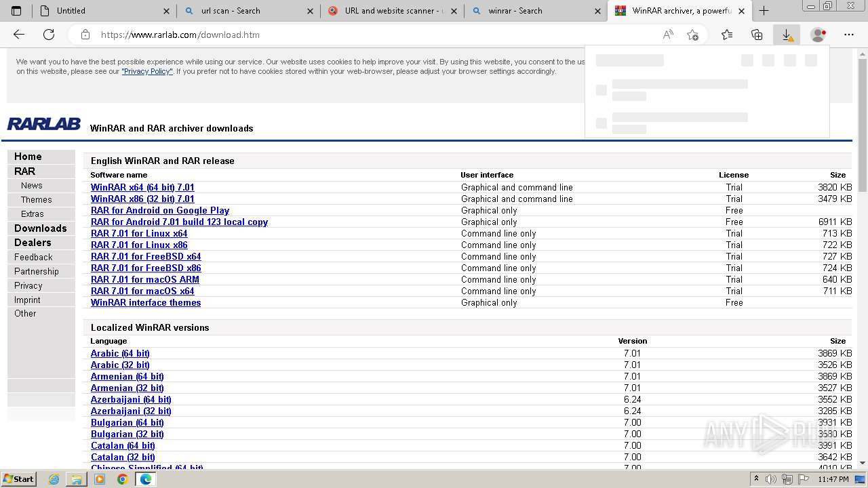
Task: Open the Favorites list icon
Action: click(x=727, y=35)
